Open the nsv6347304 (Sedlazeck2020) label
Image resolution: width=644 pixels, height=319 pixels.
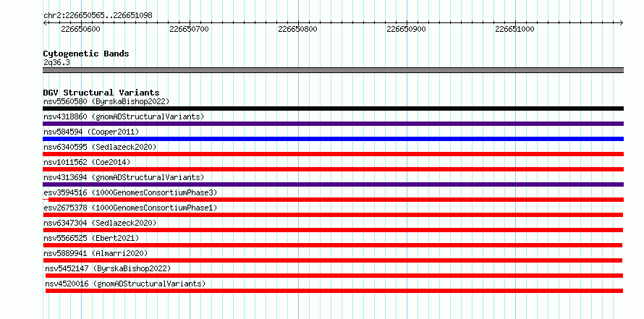pos(100,223)
